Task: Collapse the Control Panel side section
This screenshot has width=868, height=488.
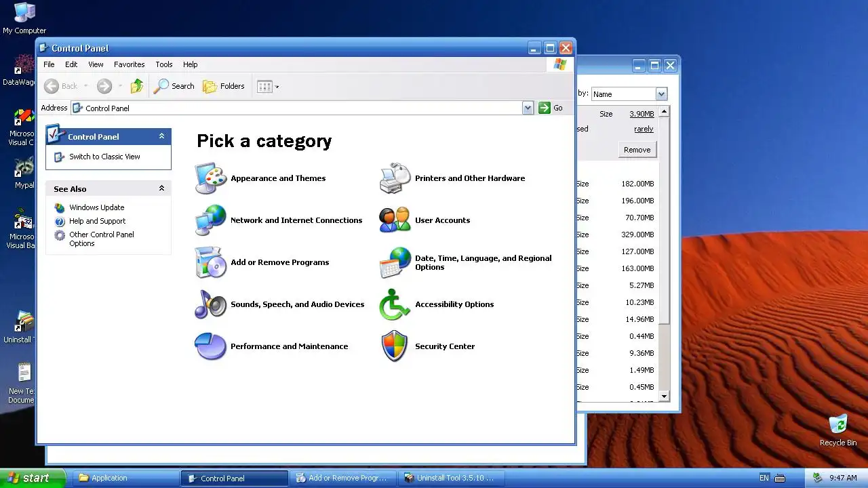Action: tap(161, 136)
